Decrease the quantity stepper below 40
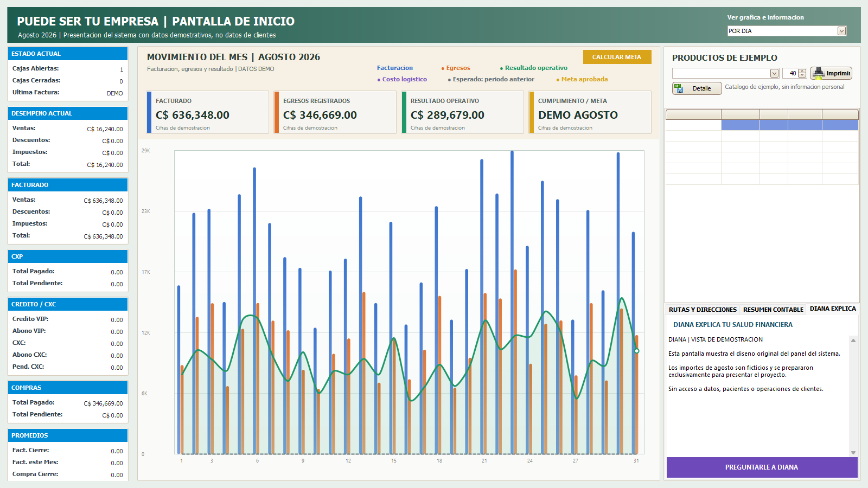 pos(802,75)
